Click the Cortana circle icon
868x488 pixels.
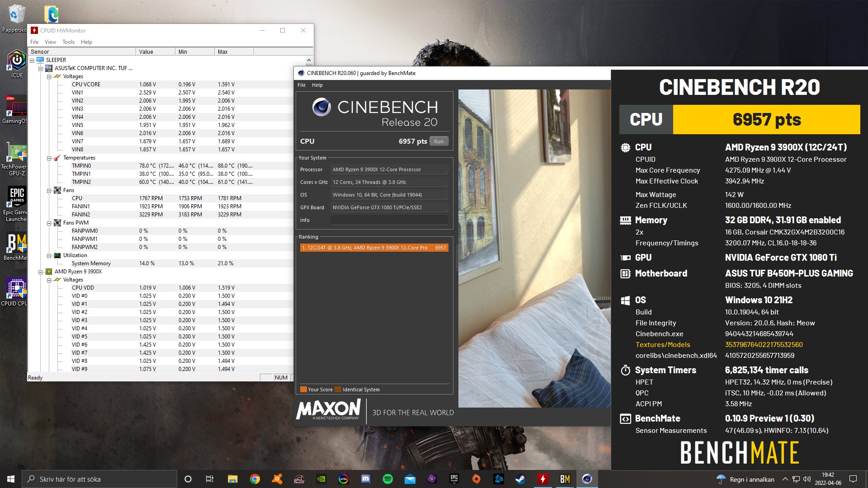tap(188, 479)
